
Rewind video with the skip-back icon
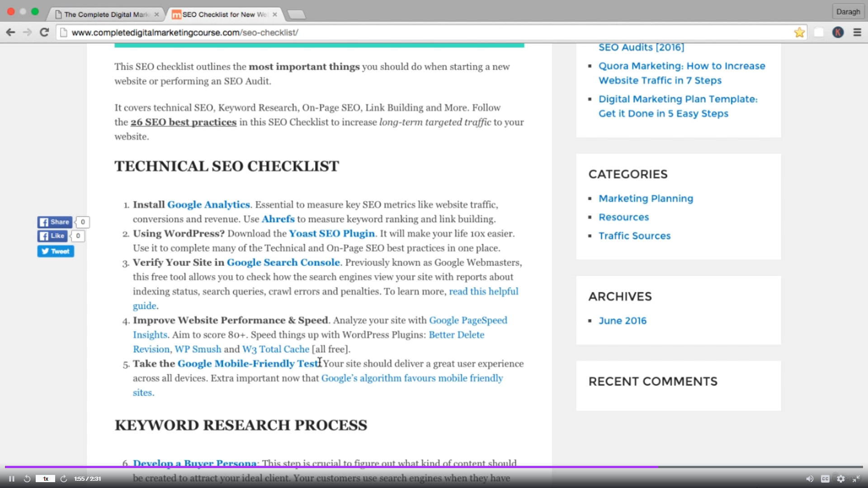[x=27, y=479]
